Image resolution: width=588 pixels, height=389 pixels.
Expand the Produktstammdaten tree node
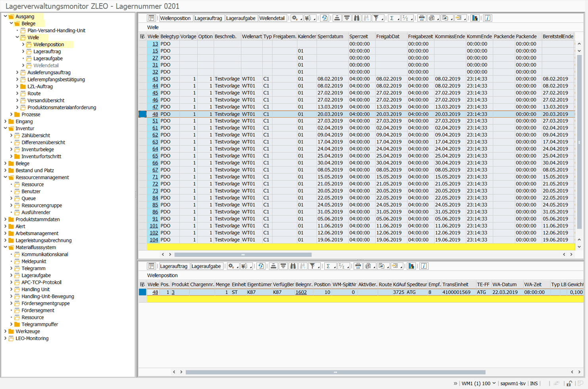[x=5, y=219]
